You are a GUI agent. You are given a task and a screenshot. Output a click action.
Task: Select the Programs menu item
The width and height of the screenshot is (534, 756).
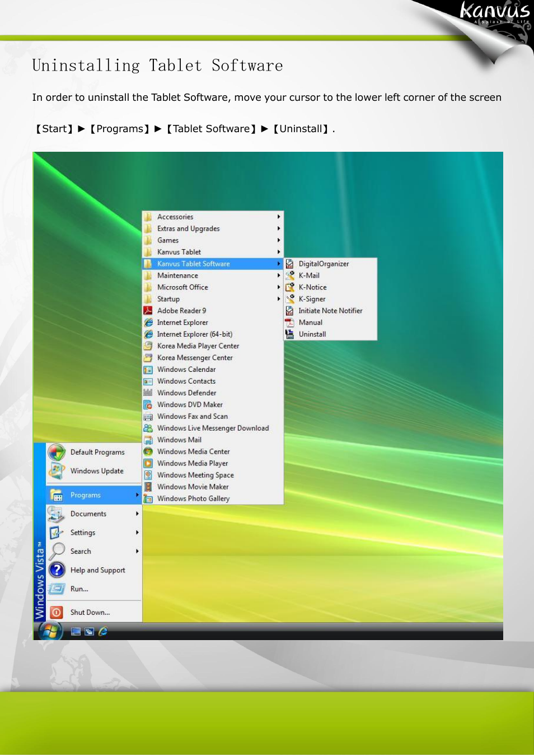tap(94, 495)
